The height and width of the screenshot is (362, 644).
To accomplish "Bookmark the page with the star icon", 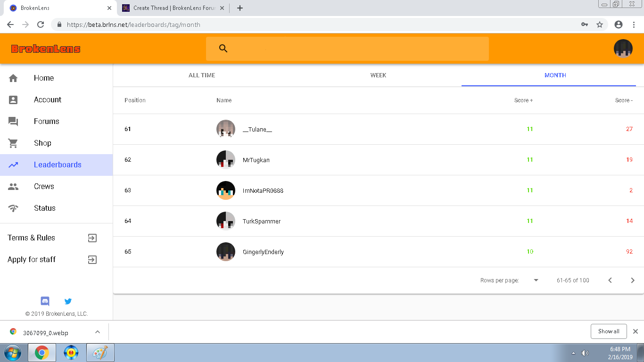I will tap(600, 25).
